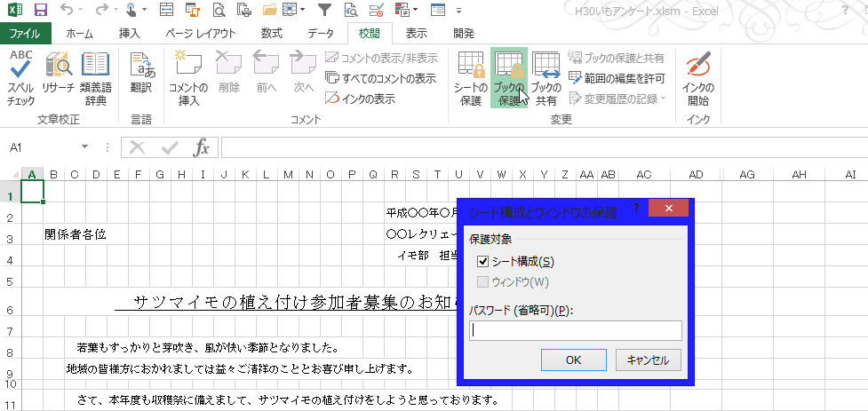Uncheck the シート構成 checkbox
This screenshot has width=868, height=411.
point(483,262)
